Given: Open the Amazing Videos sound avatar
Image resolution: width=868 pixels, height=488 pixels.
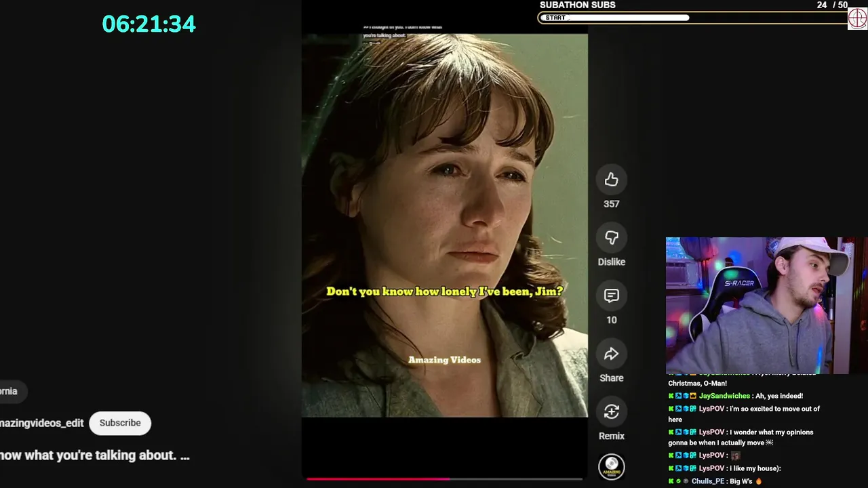Looking at the screenshot, I should click(x=611, y=466).
